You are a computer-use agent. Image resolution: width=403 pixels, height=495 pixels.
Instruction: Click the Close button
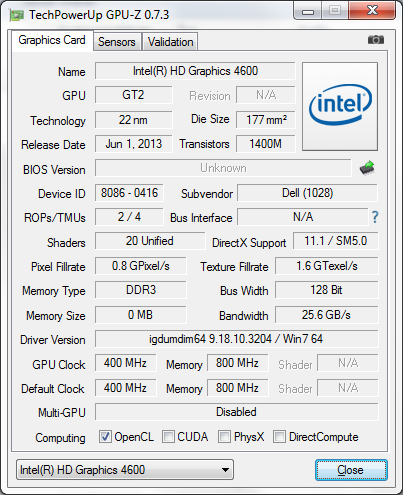click(x=351, y=470)
